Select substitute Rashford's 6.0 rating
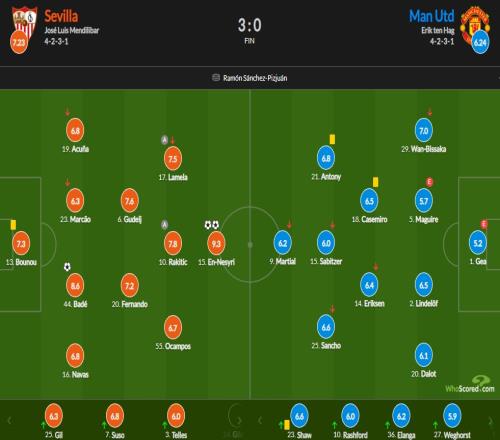This screenshot has height=440, width=500. coord(350,416)
